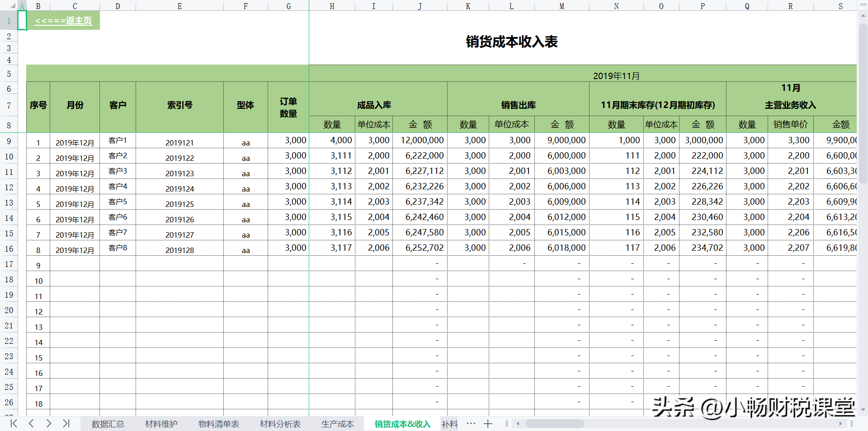868x431 pixels.
Task: Click the 销货成本收入表 title
Action: 512,42
